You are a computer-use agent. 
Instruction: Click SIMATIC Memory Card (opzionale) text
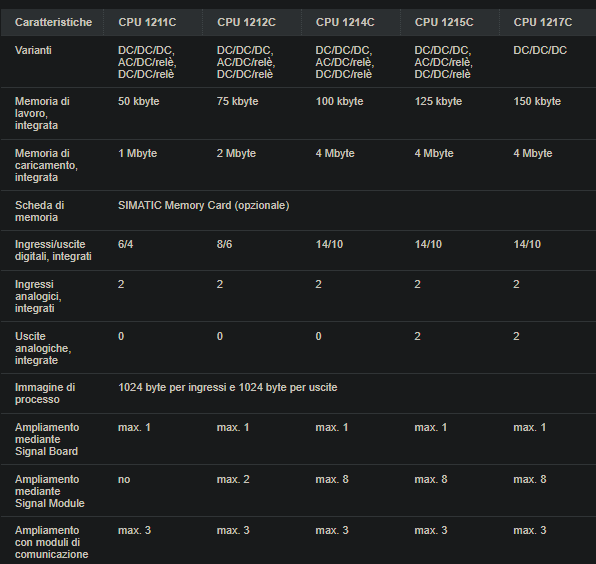tap(204, 205)
